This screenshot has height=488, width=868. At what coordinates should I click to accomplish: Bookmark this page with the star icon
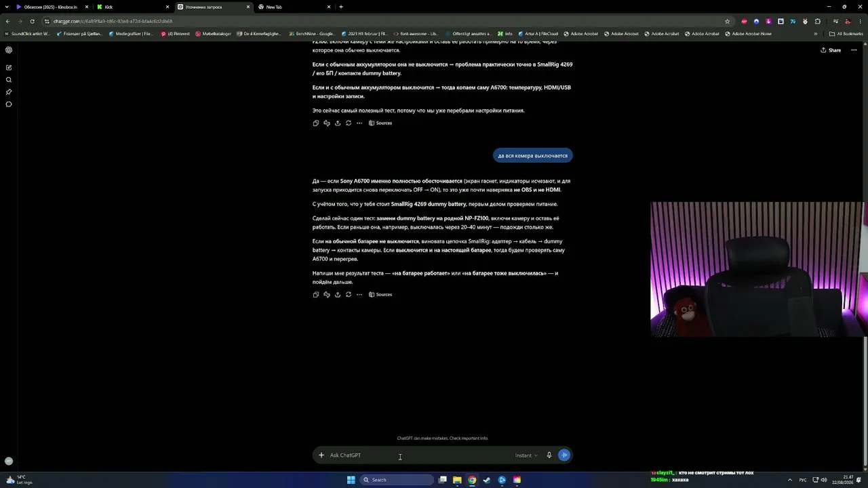click(728, 21)
